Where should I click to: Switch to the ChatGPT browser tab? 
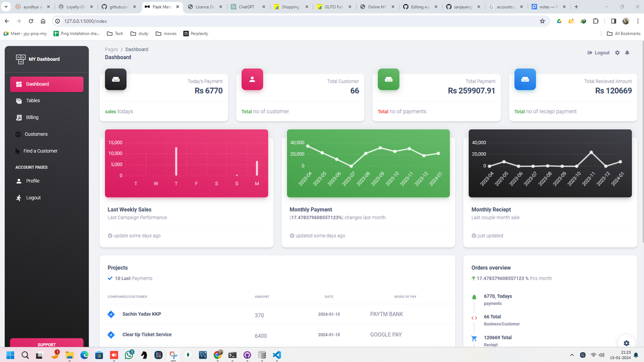247,7
